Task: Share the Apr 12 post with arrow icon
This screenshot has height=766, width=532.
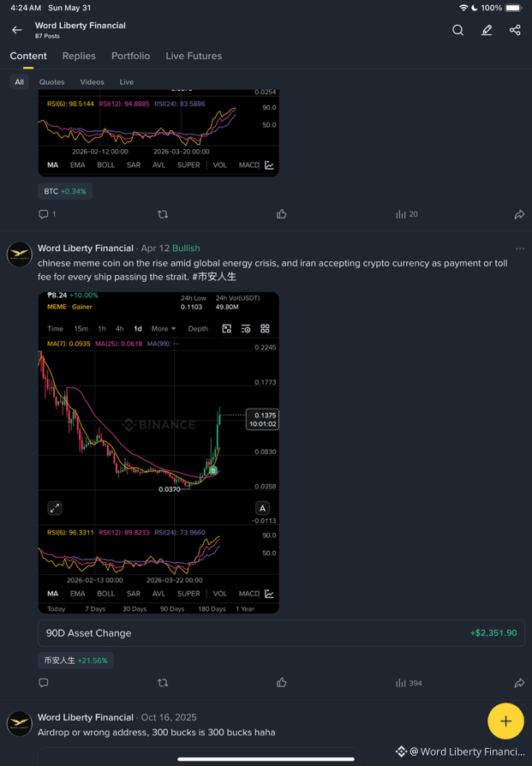Action: coord(519,683)
